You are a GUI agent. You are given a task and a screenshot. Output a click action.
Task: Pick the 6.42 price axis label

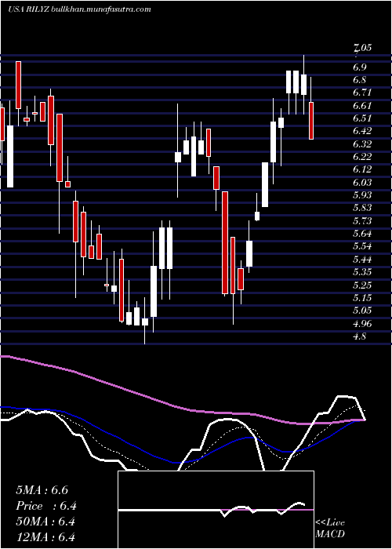(x=361, y=131)
